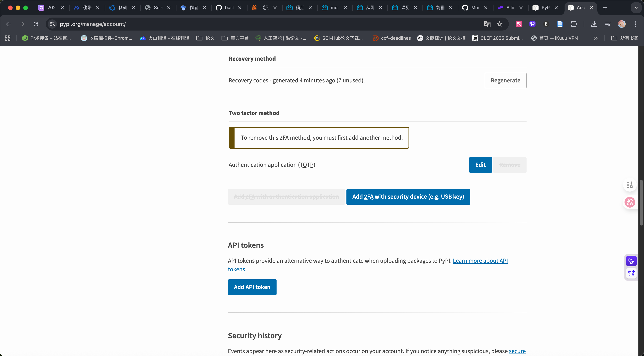Open the 所有书签 all bookmarks folder

(625, 38)
